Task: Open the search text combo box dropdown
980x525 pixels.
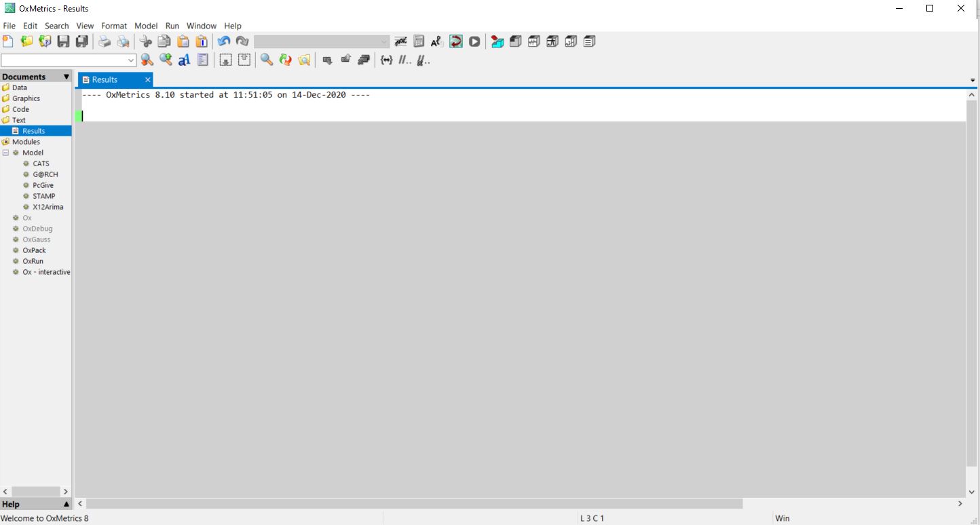Action: pos(132,60)
